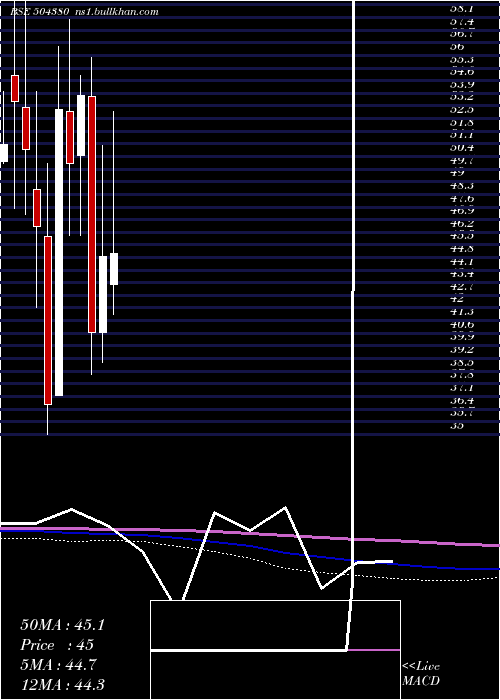Click the 37.1 price axis label
Image resolution: width=500 pixels, height=700 pixels.
click(x=462, y=388)
